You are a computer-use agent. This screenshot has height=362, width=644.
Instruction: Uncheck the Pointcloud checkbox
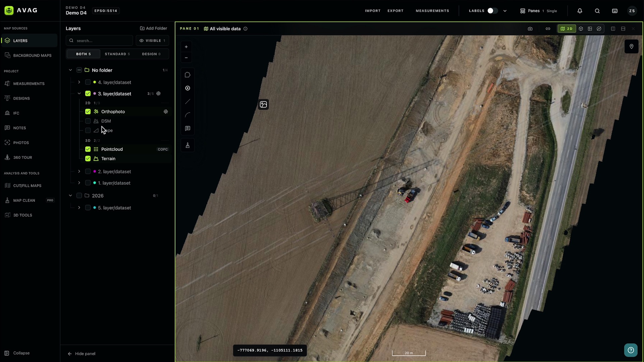(x=88, y=149)
